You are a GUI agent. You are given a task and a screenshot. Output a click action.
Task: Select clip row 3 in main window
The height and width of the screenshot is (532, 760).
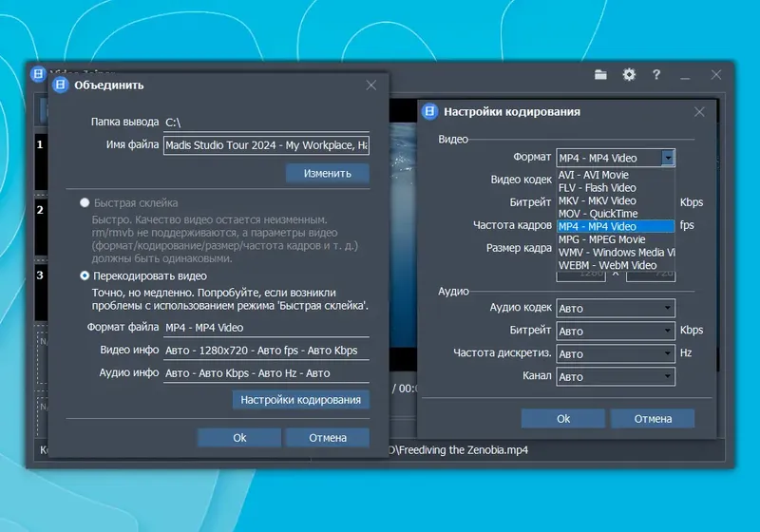tap(41, 293)
